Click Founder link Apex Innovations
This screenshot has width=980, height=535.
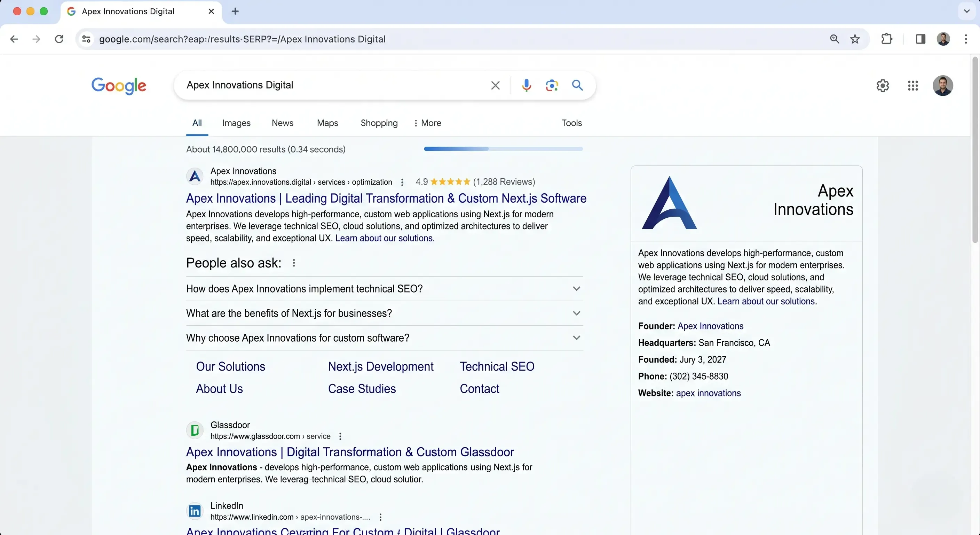pos(710,326)
